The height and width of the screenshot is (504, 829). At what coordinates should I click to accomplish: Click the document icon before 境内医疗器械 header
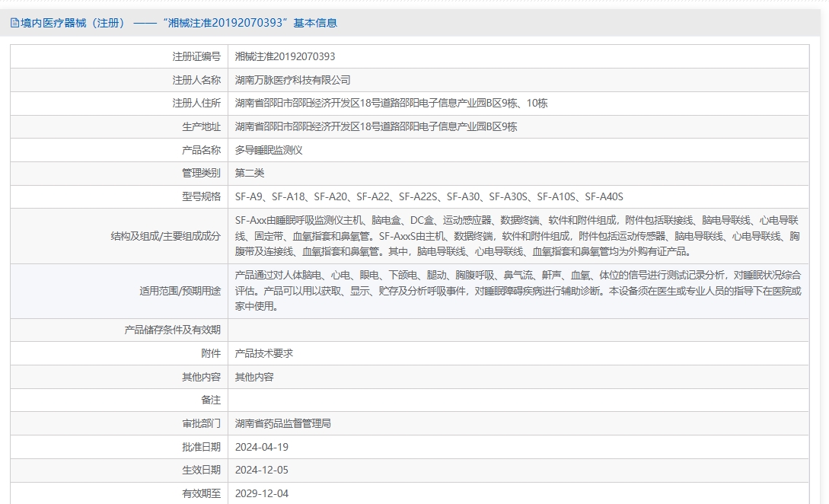click(x=14, y=23)
